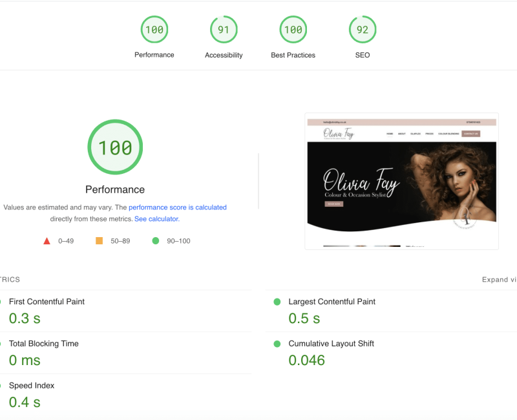This screenshot has height=420, width=517.
Task: Click the green circle 90–100 legend icon
Action: tap(155, 241)
